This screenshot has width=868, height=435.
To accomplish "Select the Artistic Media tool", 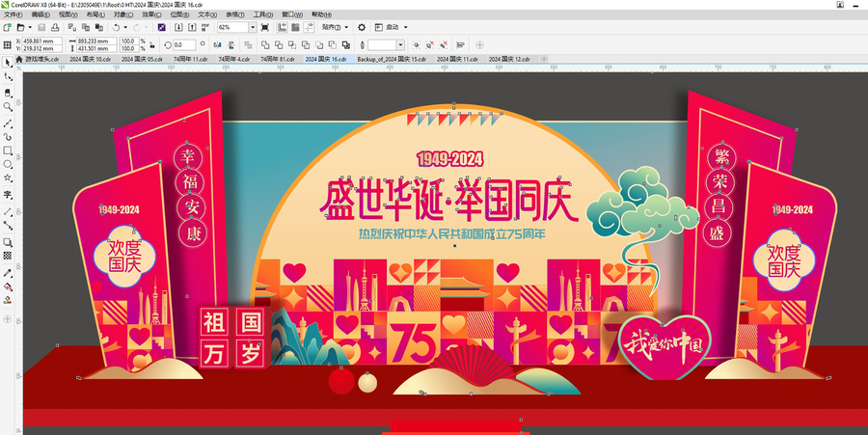I will coord(8,137).
